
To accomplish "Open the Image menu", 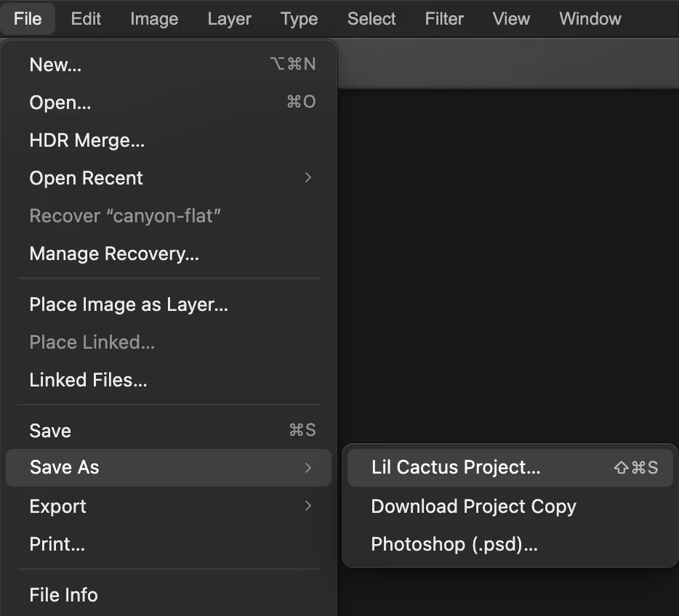I will coord(154,19).
